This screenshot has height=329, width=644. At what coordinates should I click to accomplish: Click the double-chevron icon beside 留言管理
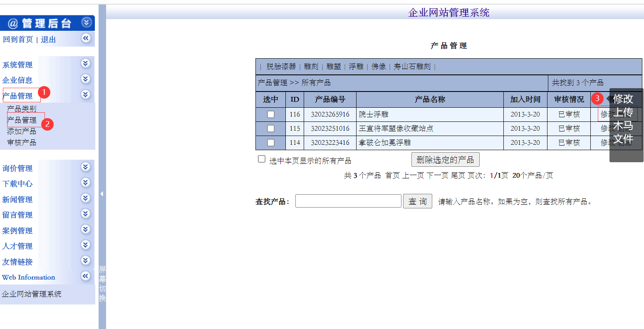[x=85, y=213]
